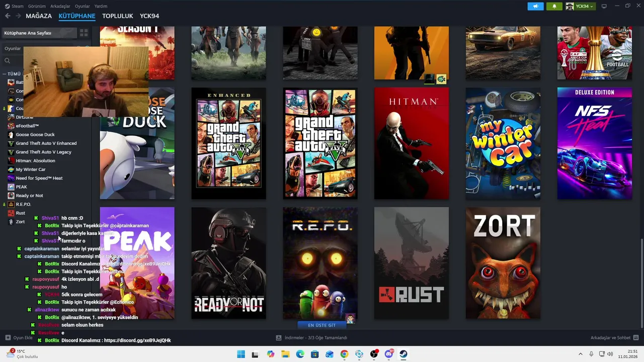644x362 pixels.
Task: Show hidden system tray icons chevron
Action: (580, 354)
